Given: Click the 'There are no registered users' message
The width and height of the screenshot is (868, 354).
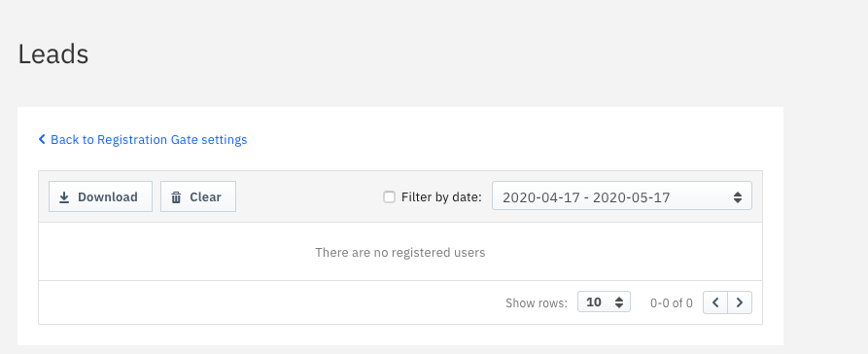Looking at the screenshot, I should click(x=400, y=253).
